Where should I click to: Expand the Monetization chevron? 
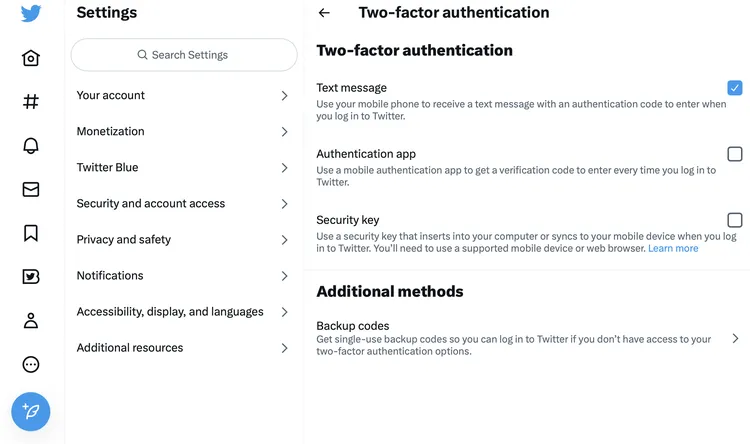pyautogui.click(x=284, y=132)
